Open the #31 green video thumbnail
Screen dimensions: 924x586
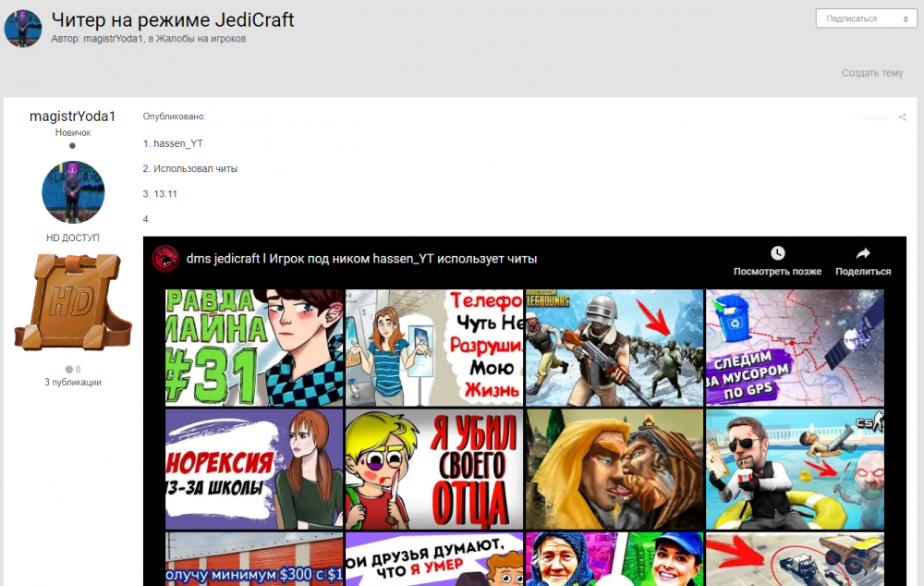(x=253, y=348)
